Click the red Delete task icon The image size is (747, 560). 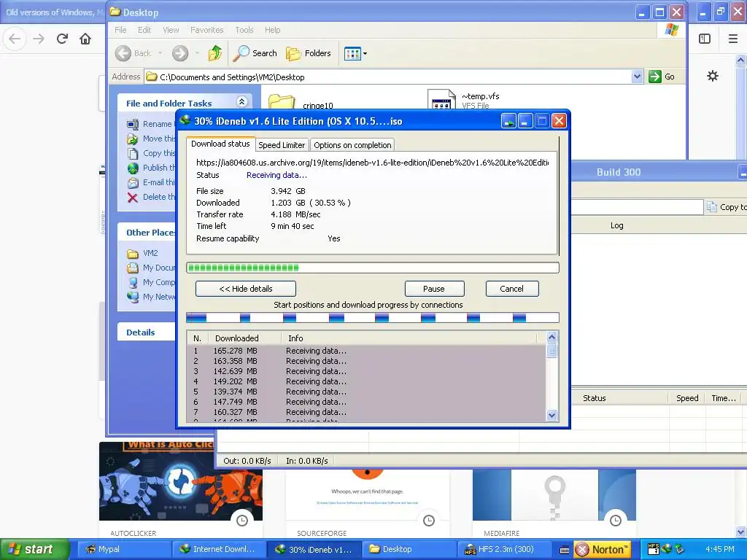click(x=133, y=197)
